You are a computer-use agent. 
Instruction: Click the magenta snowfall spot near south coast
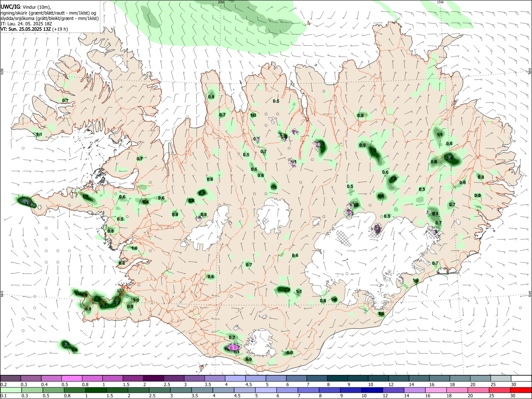pos(233,347)
